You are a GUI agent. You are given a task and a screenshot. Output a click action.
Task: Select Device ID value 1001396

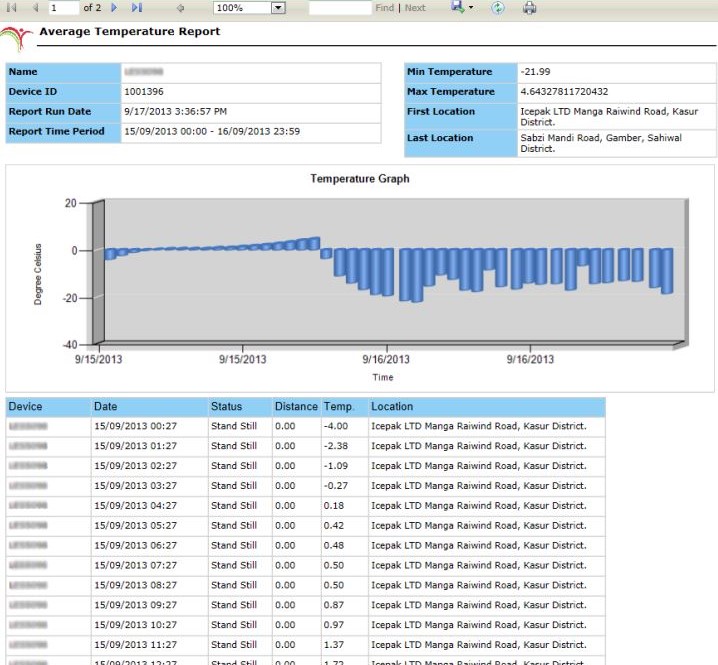144,92
